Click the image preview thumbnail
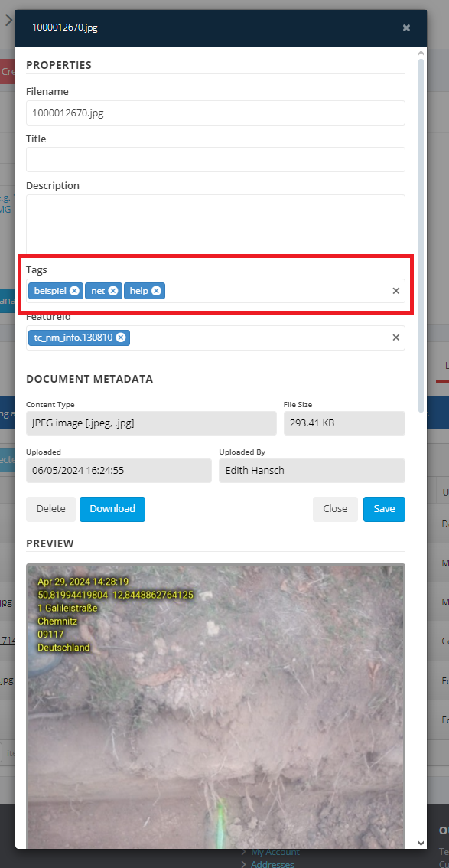This screenshot has height=868, width=449. (216, 706)
